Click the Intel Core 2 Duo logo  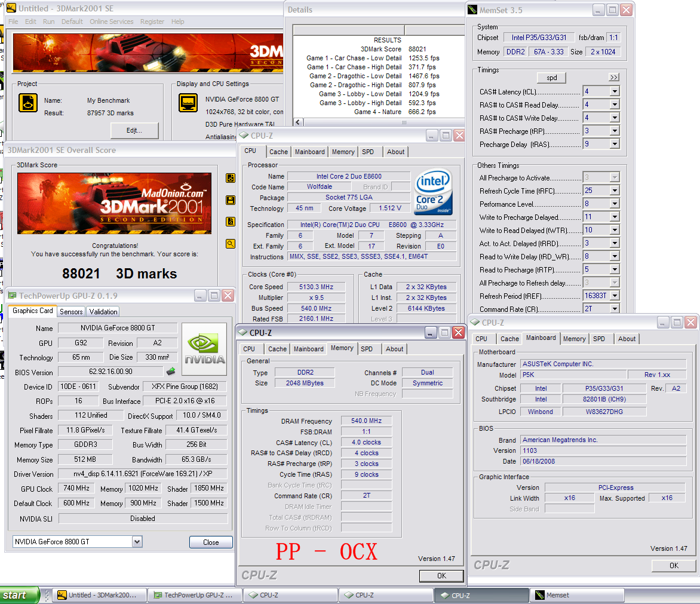[x=433, y=192]
